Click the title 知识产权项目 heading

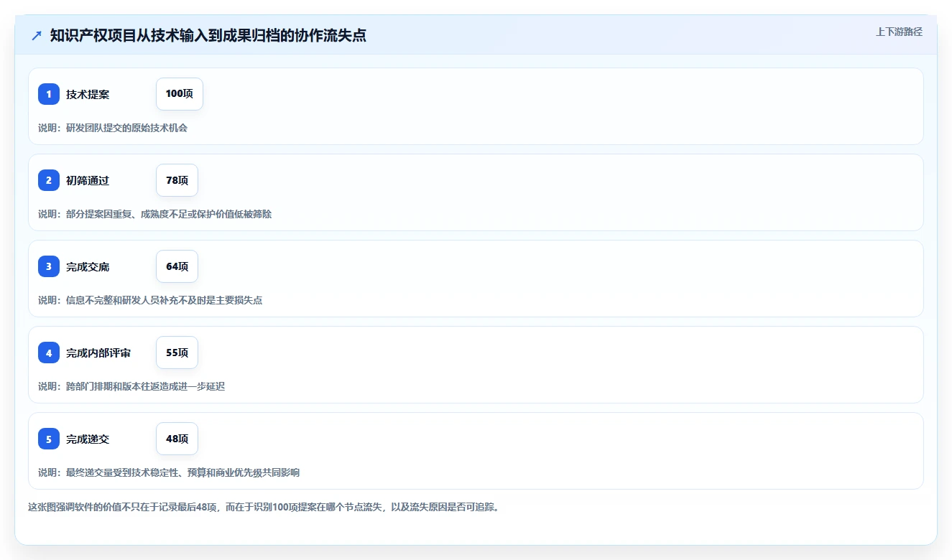(x=208, y=35)
